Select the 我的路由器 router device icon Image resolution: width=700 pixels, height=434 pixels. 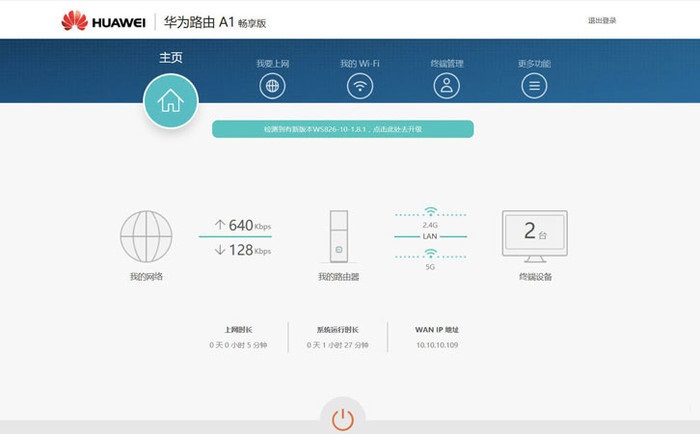click(x=339, y=237)
